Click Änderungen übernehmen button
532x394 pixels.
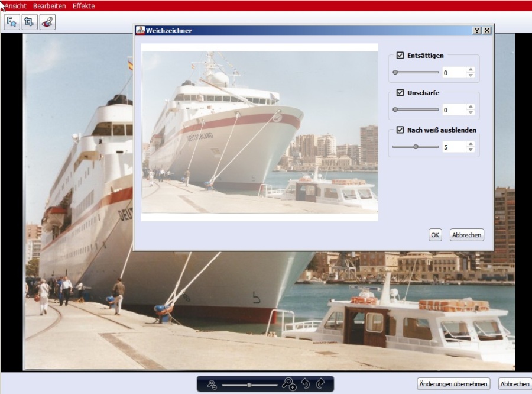(453, 384)
